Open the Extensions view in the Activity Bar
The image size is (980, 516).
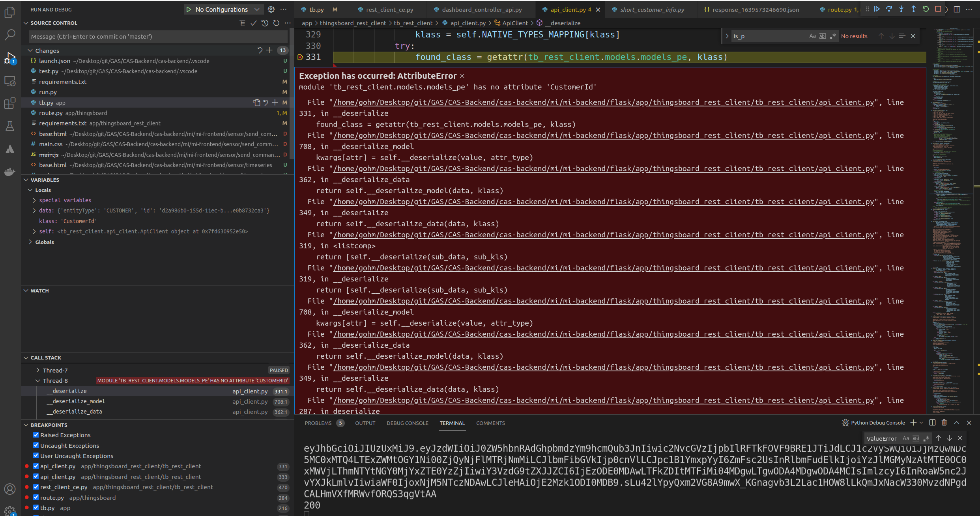pyautogui.click(x=10, y=103)
